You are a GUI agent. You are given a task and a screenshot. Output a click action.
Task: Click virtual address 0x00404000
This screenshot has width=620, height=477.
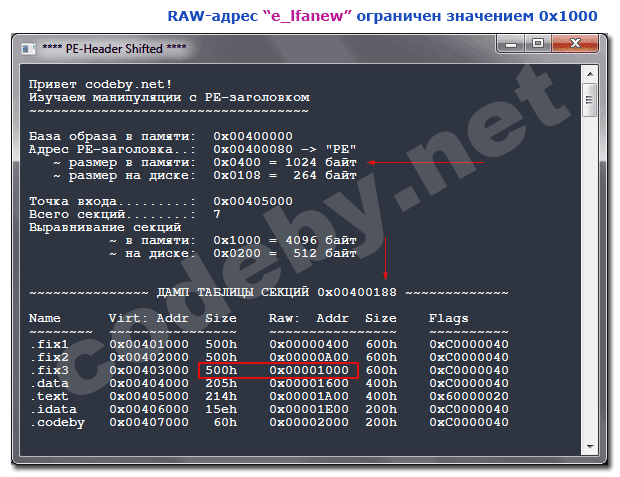click(x=149, y=384)
